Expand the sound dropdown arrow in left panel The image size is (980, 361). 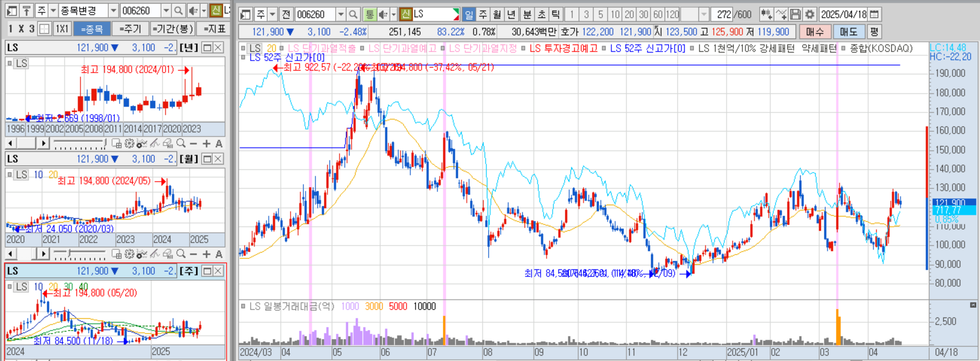[x=203, y=11]
